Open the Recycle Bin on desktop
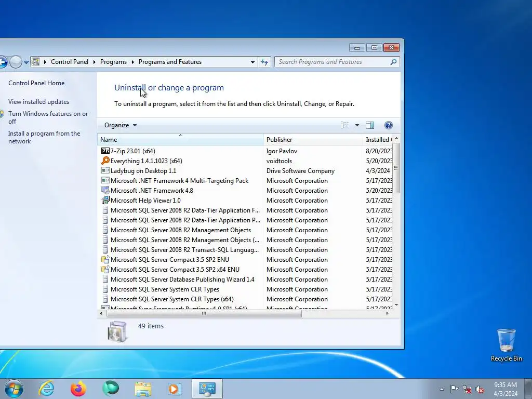The width and height of the screenshot is (532, 399). pyautogui.click(x=506, y=345)
